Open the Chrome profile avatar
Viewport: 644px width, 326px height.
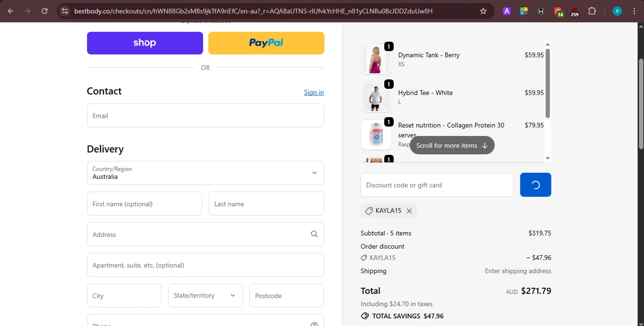617,11
